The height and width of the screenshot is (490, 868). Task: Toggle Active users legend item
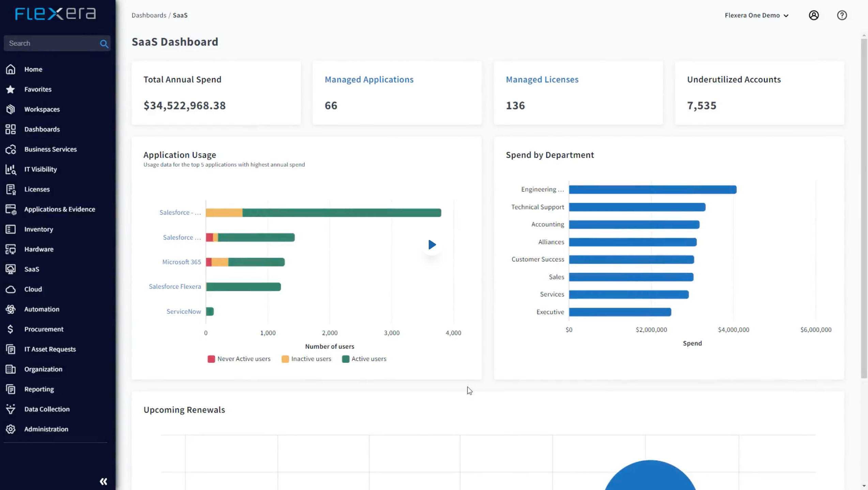(x=364, y=359)
